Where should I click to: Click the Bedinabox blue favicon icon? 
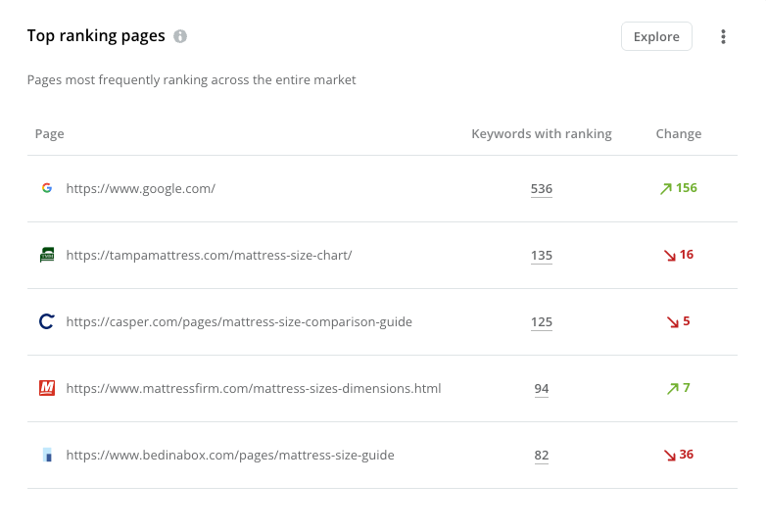[47, 455]
